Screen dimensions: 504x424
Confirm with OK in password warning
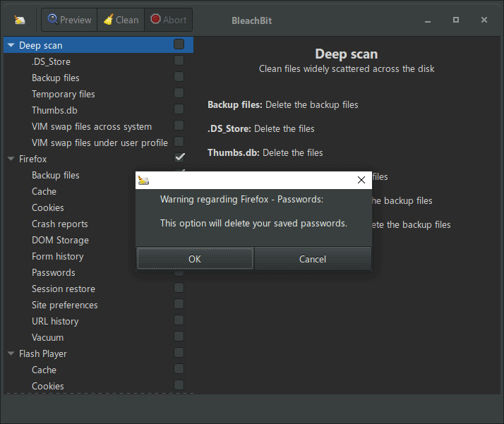pyautogui.click(x=195, y=259)
